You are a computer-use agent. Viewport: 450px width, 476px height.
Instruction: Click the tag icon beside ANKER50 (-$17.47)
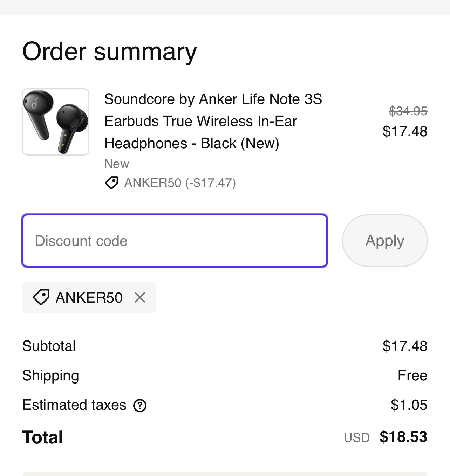(x=112, y=183)
